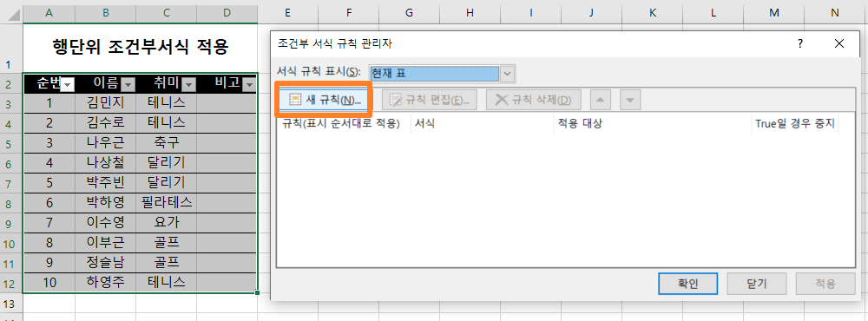Click the 순번 cell with value 10

tap(49, 282)
